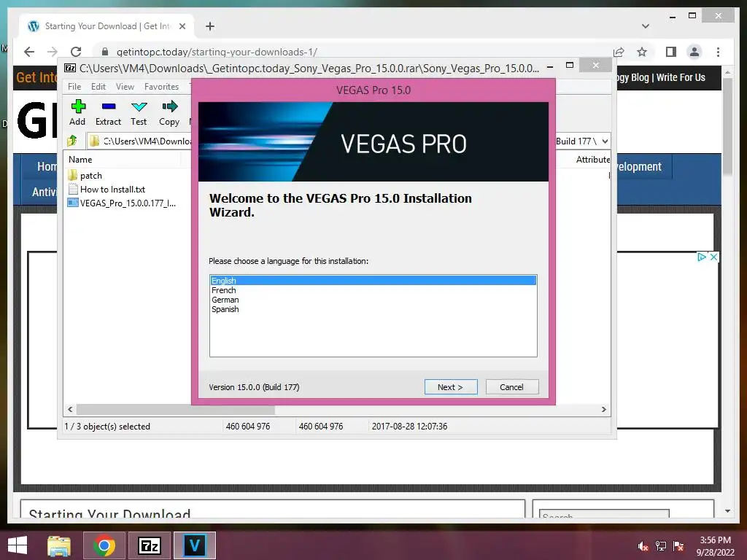747x560 pixels.
Task: Open Windows Start menu
Action: (18, 545)
